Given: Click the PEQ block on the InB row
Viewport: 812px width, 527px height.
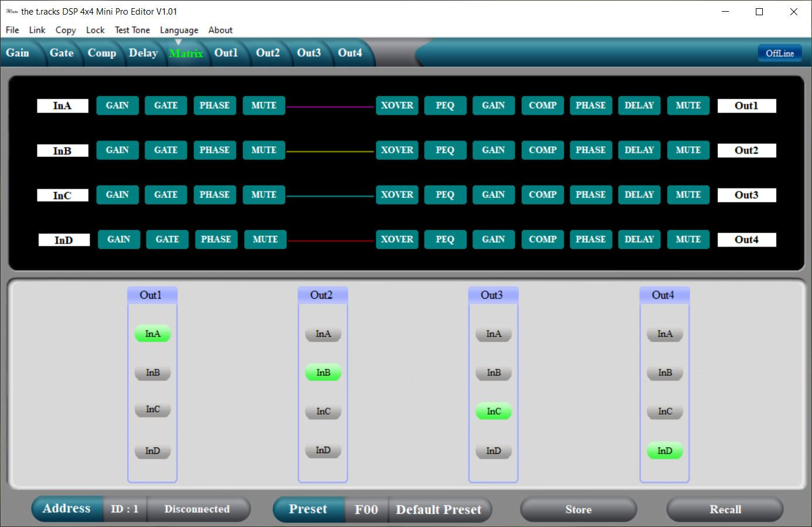Looking at the screenshot, I should tap(445, 150).
